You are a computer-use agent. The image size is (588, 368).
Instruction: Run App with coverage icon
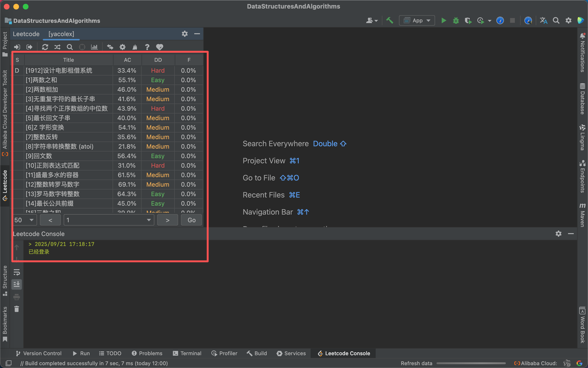click(468, 20)
